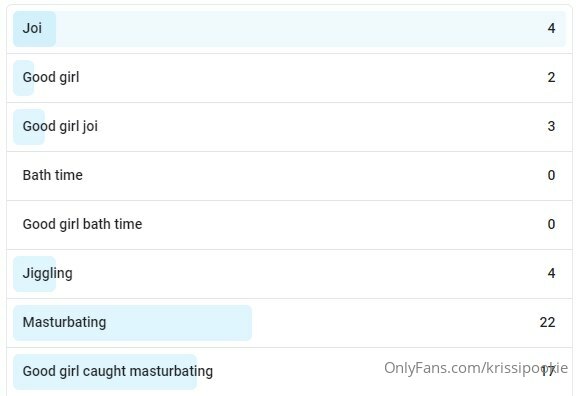The height and width of the screenshot is (396, 579).
Task: Click the empty highlighted middle of the Joi row
Action: (x=295, y=29)
